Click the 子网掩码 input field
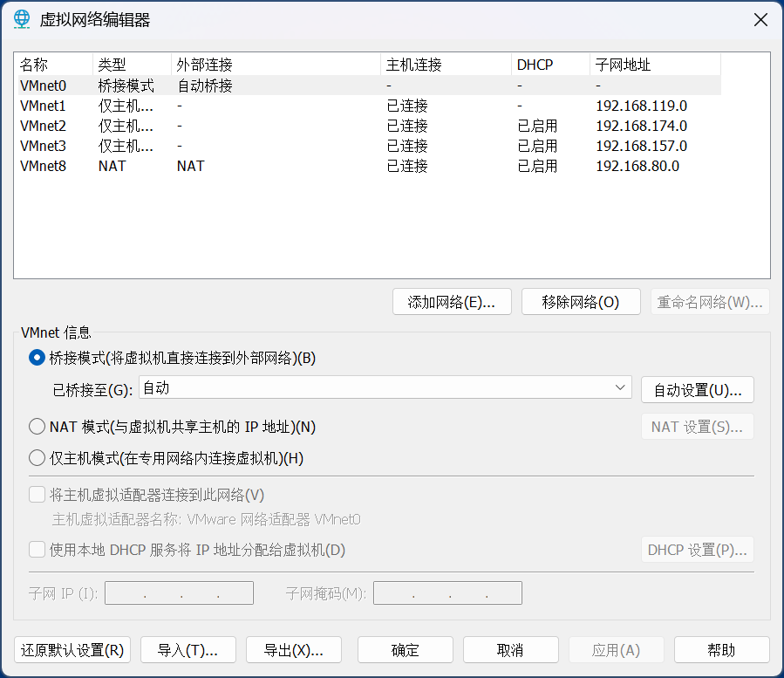784x678 pixels. [x=447, y=593]
